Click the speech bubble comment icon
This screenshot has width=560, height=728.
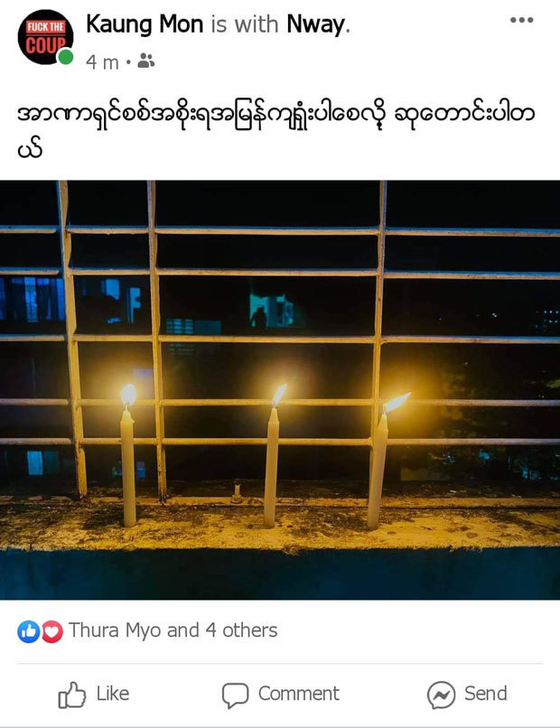tap(235, 695)
